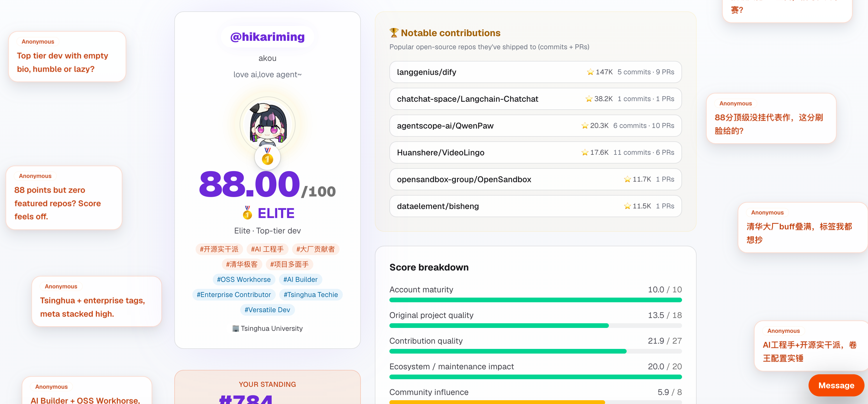Click the '5.9 / 8' score value
The height and width of the screenshot is (404, 868).
pos(670,392)
